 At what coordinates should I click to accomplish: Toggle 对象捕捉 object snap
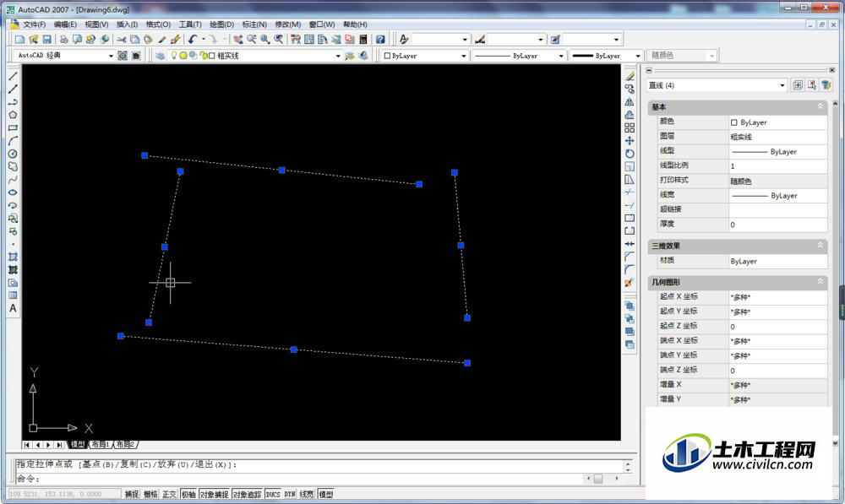[214, 494]
